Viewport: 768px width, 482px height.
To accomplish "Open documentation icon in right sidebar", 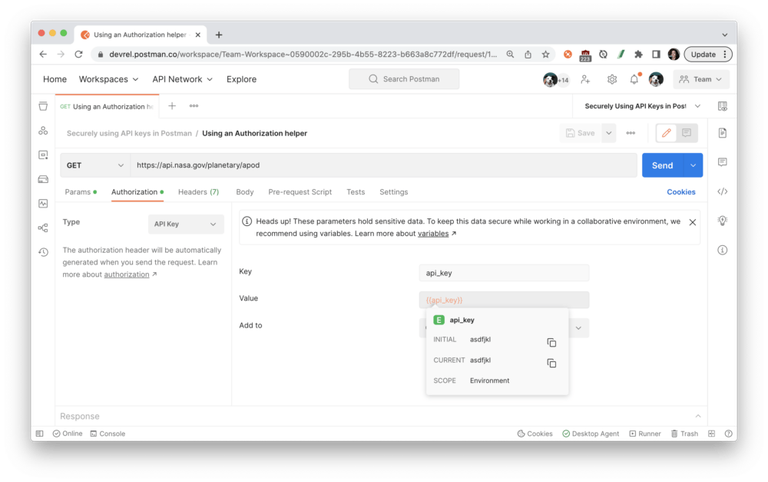I will [x=722, y=133].
